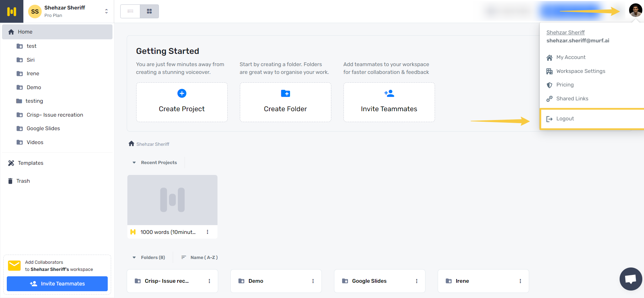Open the chat support bubble
644x298 pixels.
(x=631, y=279)
